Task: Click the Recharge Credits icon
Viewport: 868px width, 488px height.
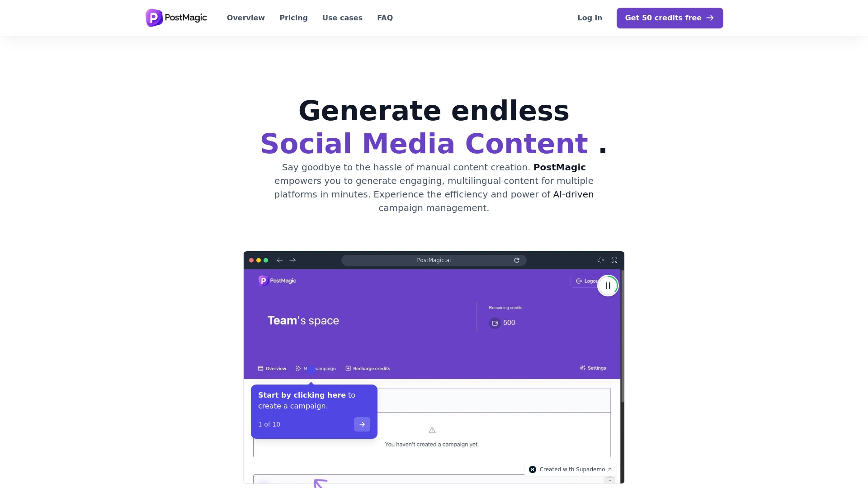Action: click(x=348, y=368)
